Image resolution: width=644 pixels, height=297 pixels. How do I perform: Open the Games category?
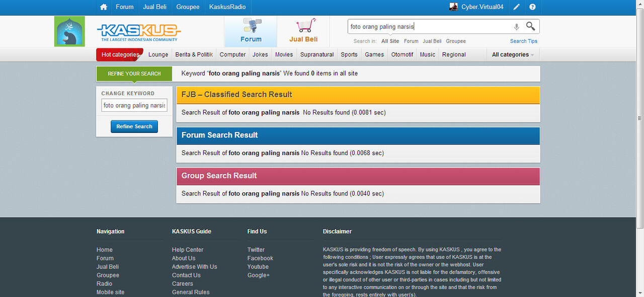(x=374, y=54)
